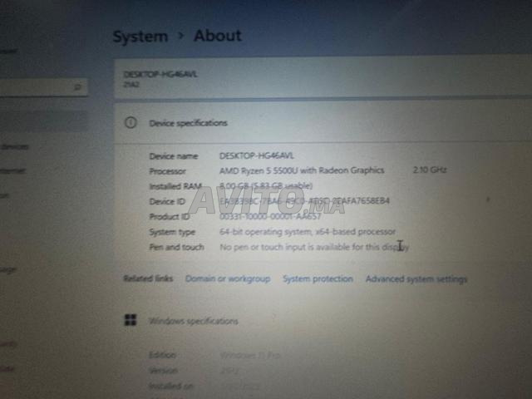Click the Device ID label
Image resolution: width=532 pixels, height=399 pixels.
coord(167,201)
